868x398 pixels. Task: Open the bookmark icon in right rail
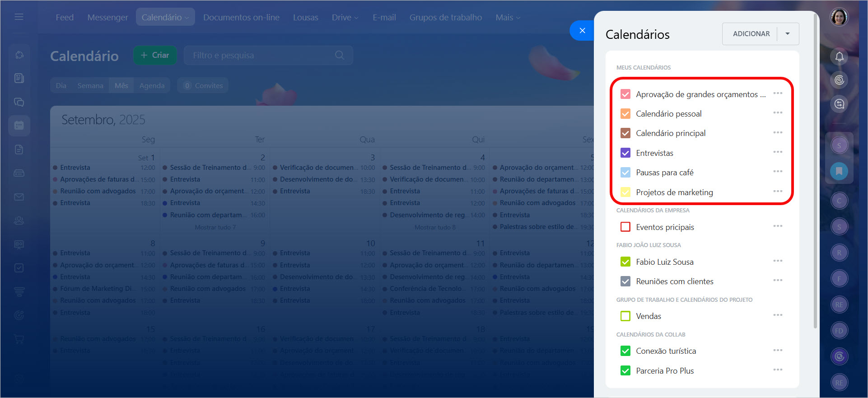pos(839,171)
